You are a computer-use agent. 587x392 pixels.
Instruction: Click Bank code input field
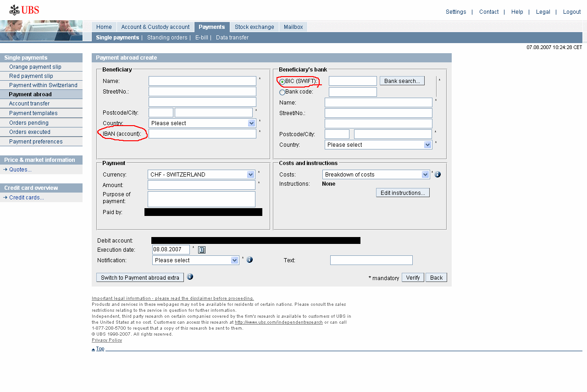click(353, 92)
